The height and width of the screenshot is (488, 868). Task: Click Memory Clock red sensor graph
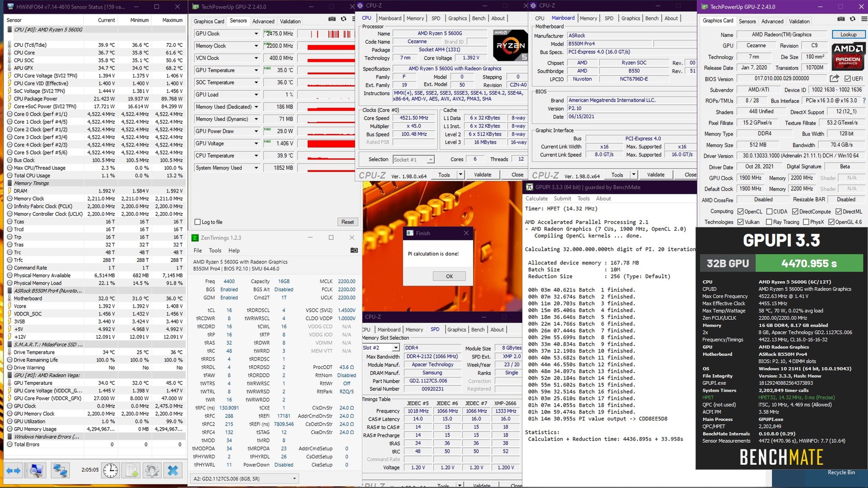pos(331,46)
